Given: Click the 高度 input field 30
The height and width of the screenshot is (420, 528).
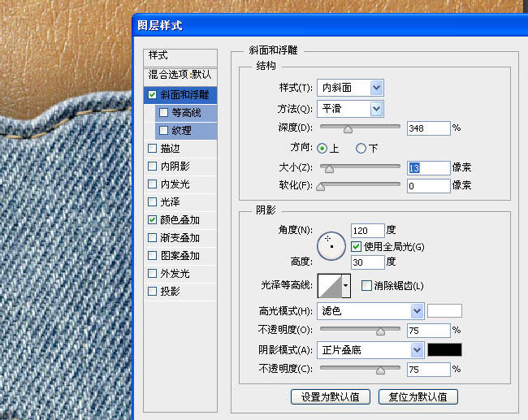Looking at the screenshot, I should click(368, 262).
